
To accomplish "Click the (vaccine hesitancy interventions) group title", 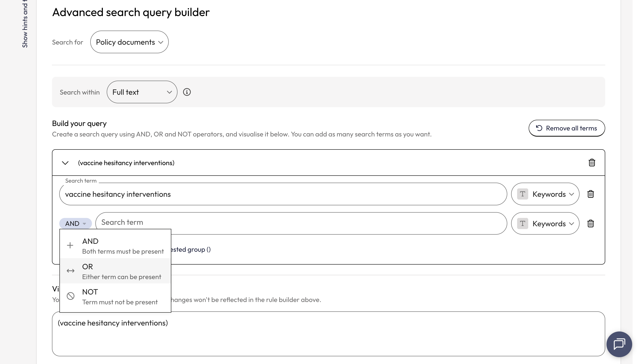I will click(x=126, y=163).
